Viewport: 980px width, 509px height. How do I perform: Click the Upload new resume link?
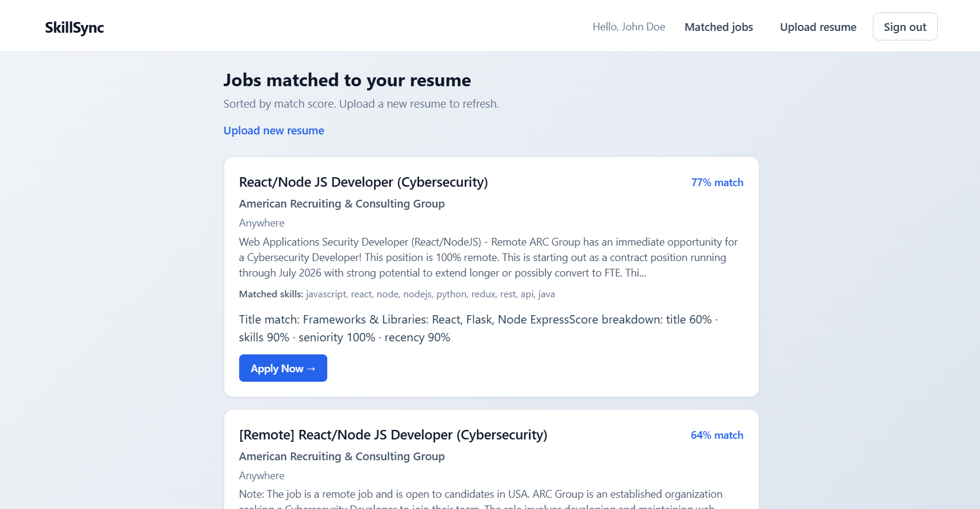point(274,130)
